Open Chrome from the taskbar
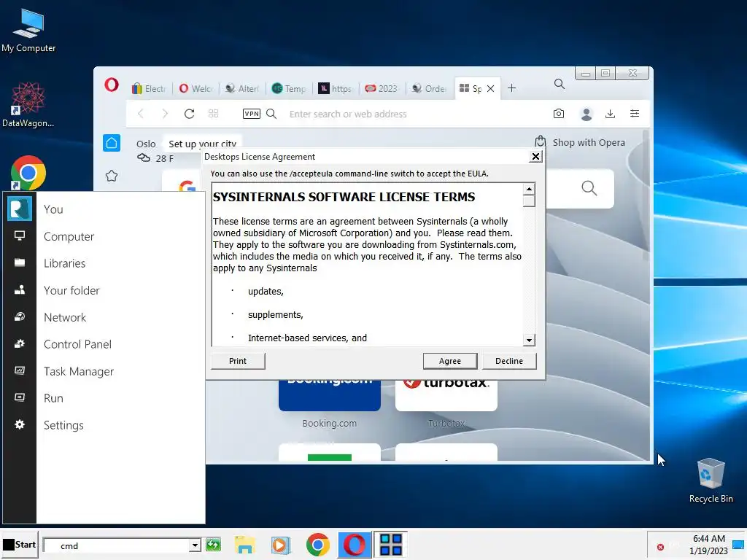 tap(318, 545)
